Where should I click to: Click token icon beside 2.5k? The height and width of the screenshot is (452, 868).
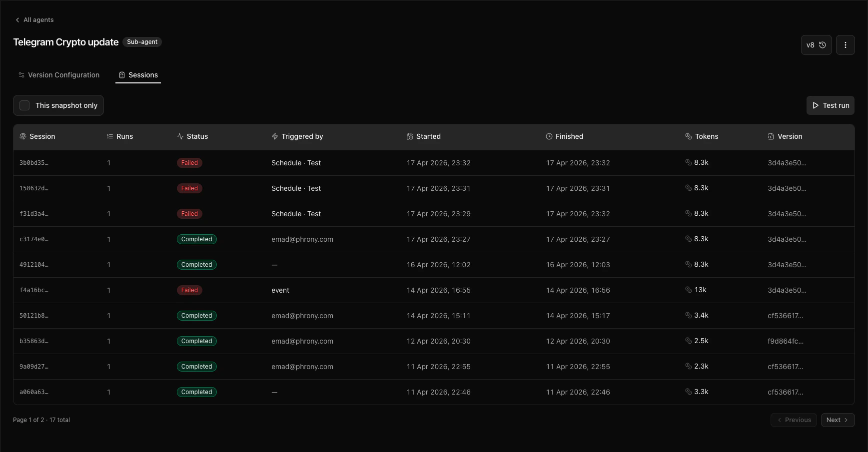tap(689, 341)
